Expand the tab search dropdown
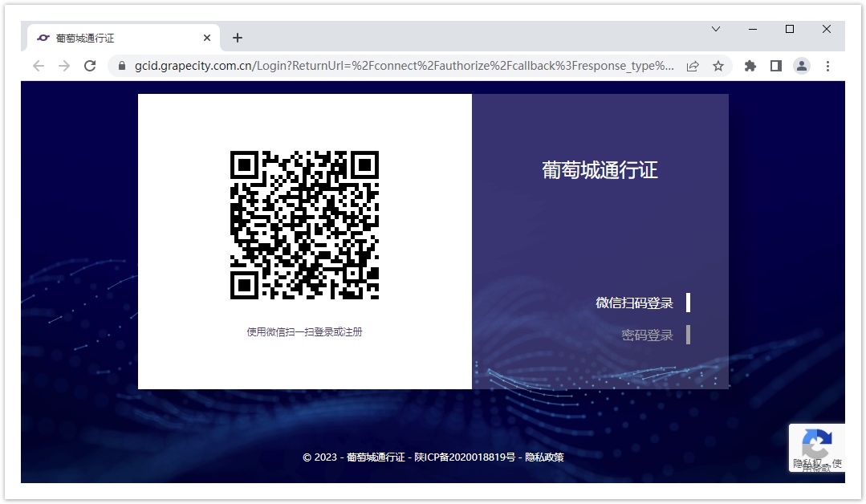Screen dimensions: 866x504 716,29
